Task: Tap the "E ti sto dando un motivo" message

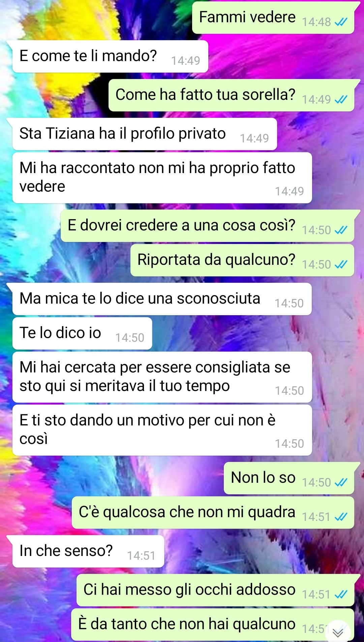Action: pos(162,430)
